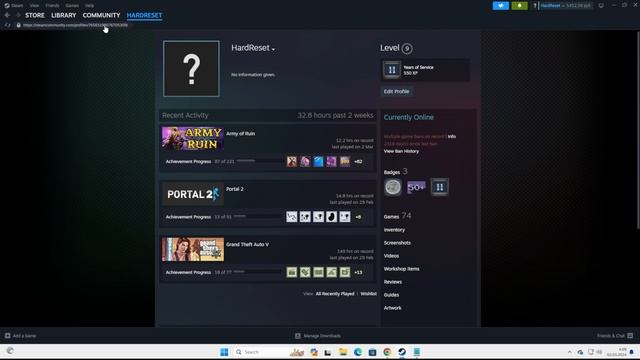Image resolution: width=640 pixels, height=360 pixels.
Task: Open third Portal 2 achievement icon
Action: pos(318,217)
